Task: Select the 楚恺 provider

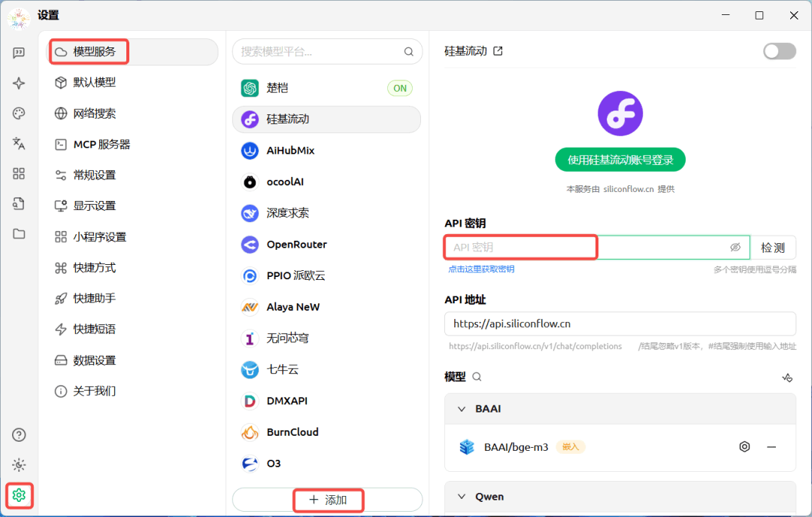Action: (327, 88)
